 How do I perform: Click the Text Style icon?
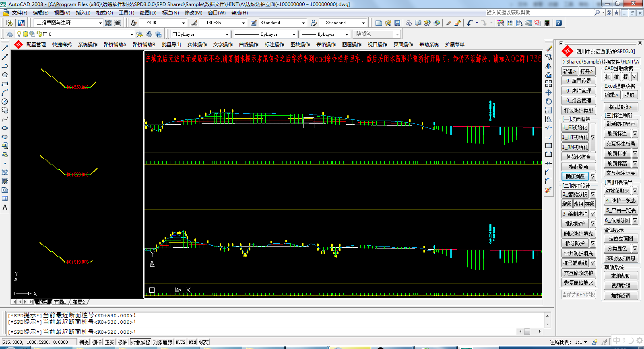point(134,23)
